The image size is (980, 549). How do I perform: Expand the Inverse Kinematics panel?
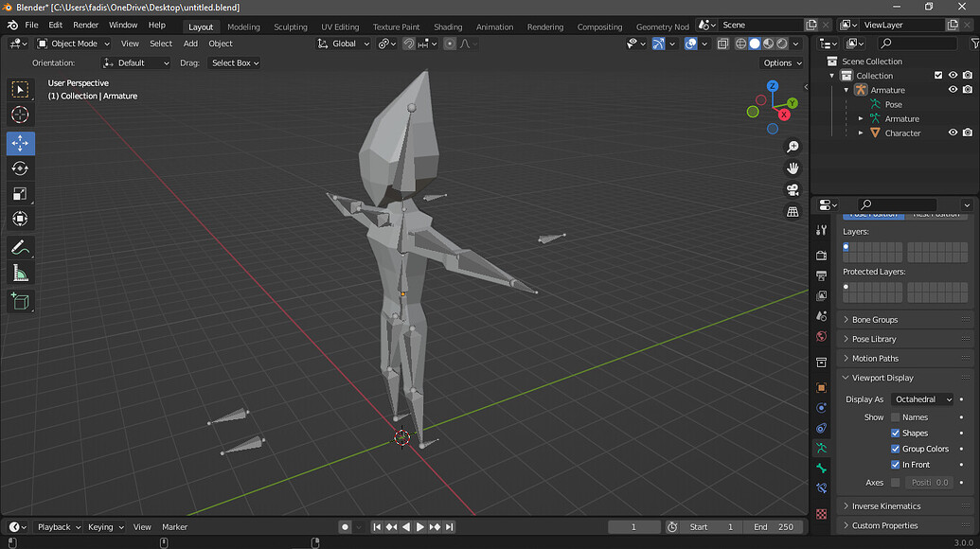coord(903,505)
